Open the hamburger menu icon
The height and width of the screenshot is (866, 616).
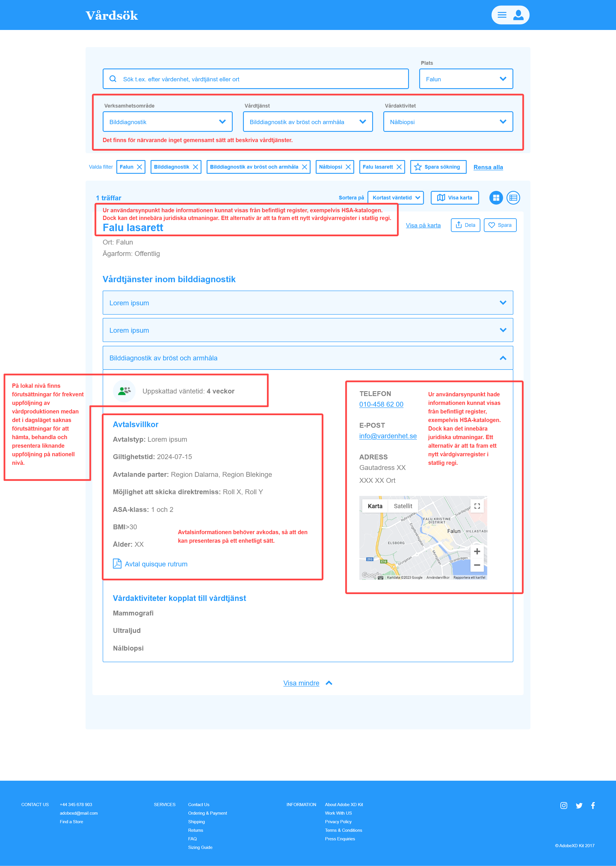click(502, 15)
